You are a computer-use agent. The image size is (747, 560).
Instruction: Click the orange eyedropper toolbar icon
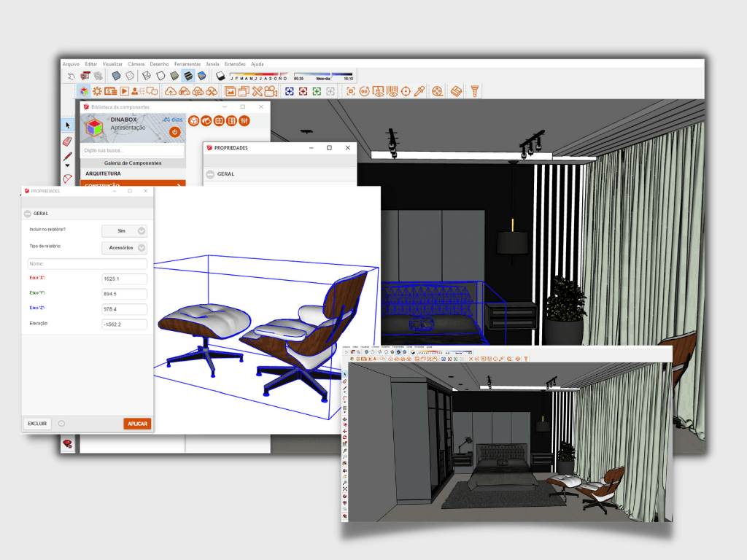tap(419, 91)
